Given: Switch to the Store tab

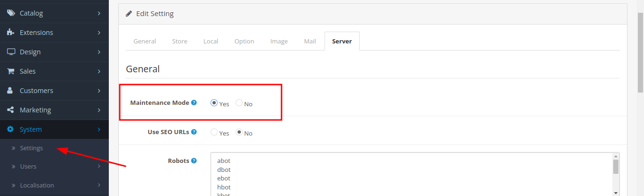Looking at the screenshot, I should coord(180,41).
